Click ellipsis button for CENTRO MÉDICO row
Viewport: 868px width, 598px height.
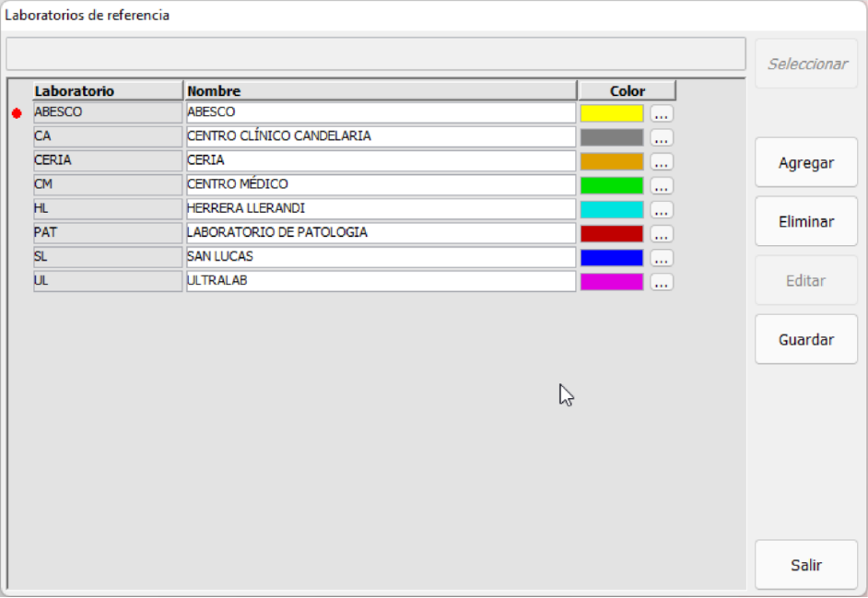[662, 185]
